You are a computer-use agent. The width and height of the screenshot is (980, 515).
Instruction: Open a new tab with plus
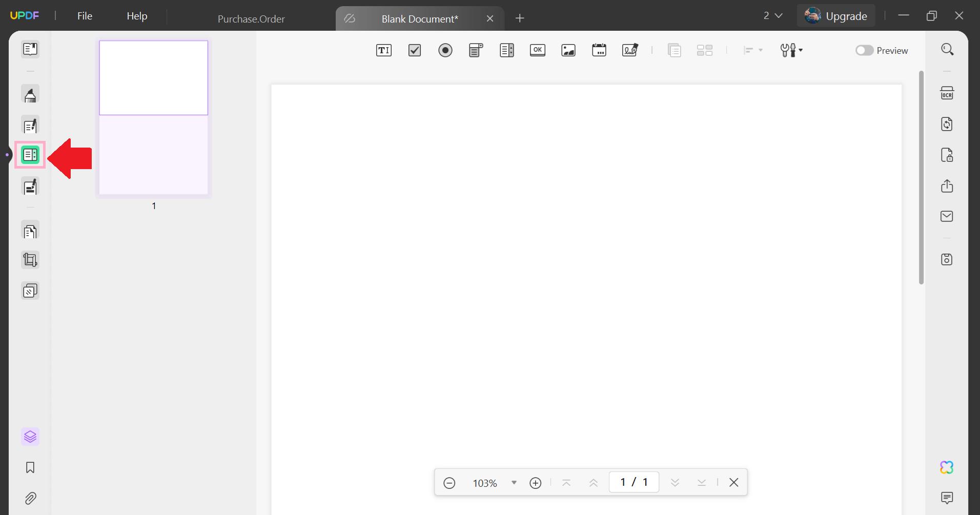520,18
